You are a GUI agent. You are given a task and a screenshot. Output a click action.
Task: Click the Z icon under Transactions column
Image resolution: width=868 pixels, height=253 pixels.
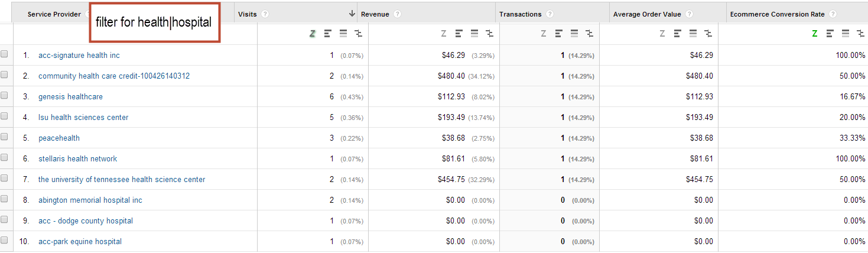click(544, 34)
